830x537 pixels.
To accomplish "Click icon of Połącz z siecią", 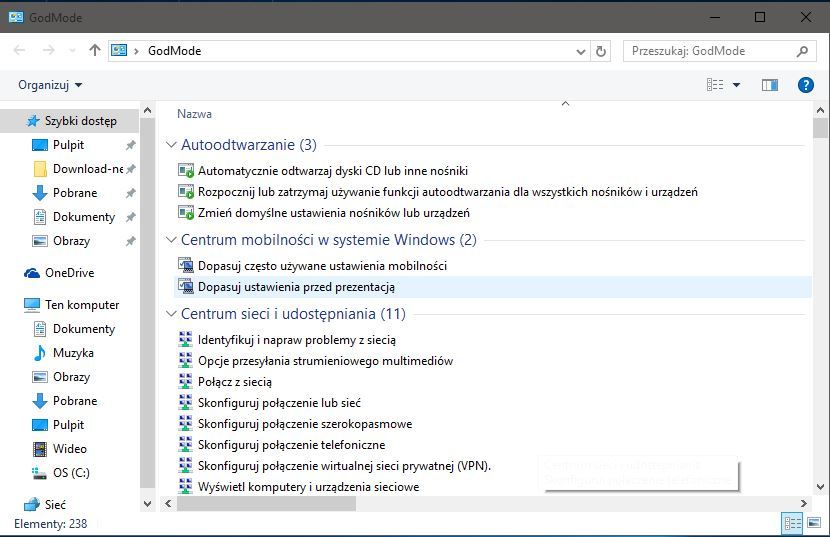I will (186, 381).
